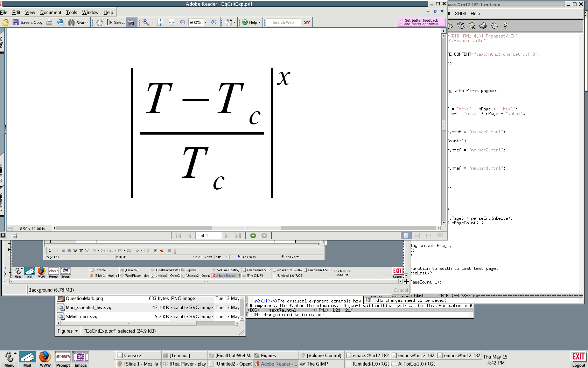
Task: Expand the rotate view dropdown arrow
Action: coord(234,22)
